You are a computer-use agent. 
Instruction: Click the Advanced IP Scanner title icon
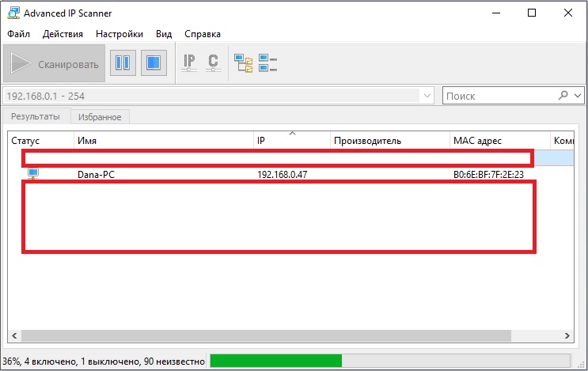tap(13, 13)
